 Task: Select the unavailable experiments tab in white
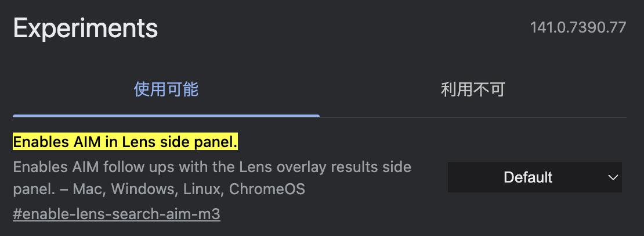point(473,90)
